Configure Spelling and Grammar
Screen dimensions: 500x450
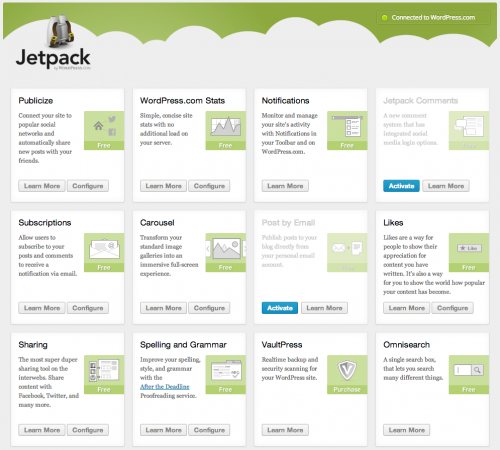209,430
